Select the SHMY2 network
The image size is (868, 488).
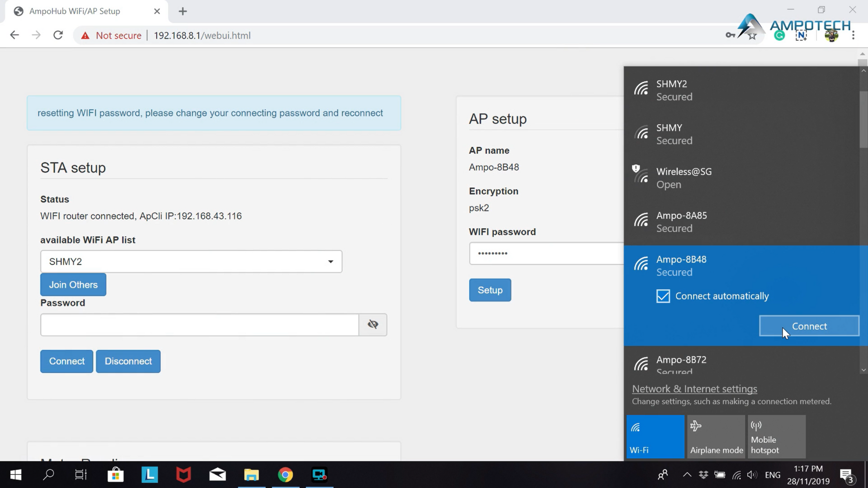pos(741,90)
